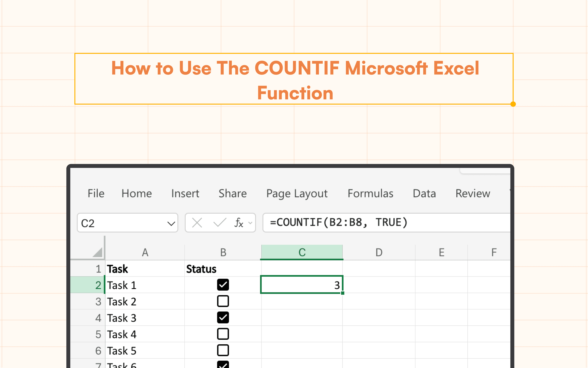Select the highlighted column C header

pos(302,252)
